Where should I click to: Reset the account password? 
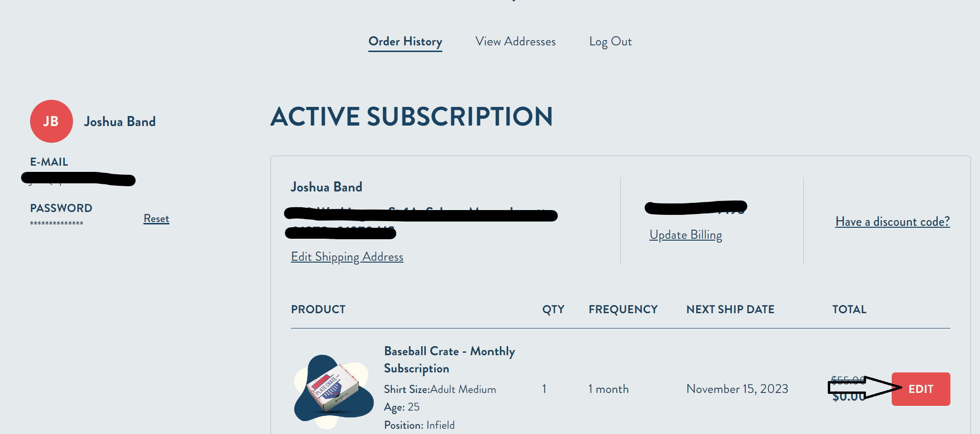coord(156,219)
